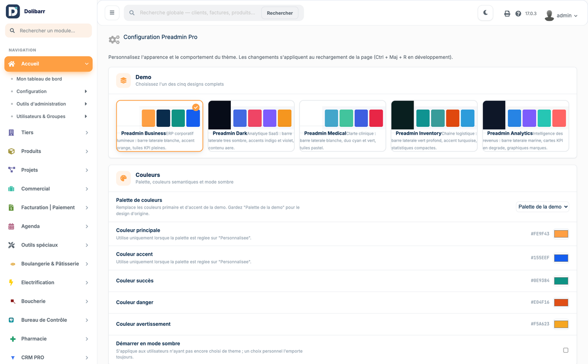The width and height of the screenshot is (588, 364).
Task: Click the Commercial briefcase icon
Action: (11, 189)
